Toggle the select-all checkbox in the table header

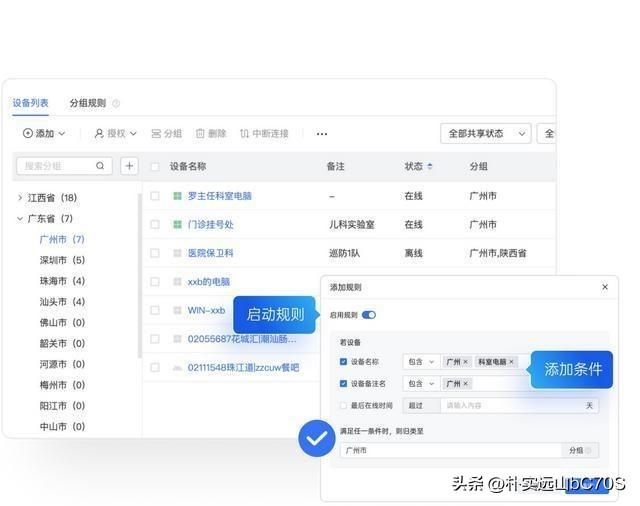[155, 166]
